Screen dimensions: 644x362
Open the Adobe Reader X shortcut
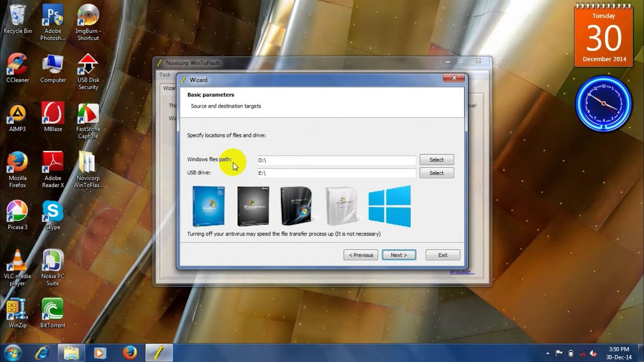53,169
